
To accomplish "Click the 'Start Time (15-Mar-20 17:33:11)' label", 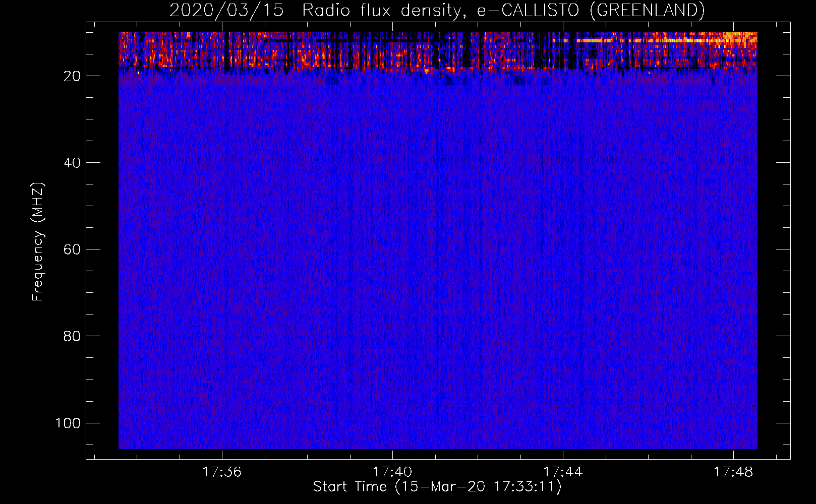I will click(437, 487).
